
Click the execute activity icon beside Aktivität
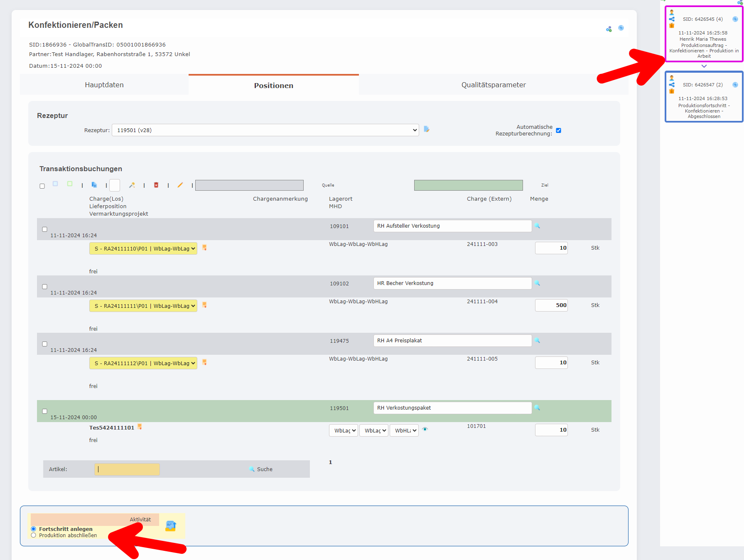170,526
